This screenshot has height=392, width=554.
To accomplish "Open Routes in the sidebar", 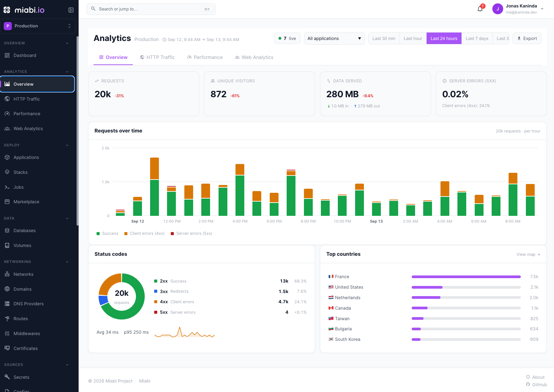I will coord(37,318).
